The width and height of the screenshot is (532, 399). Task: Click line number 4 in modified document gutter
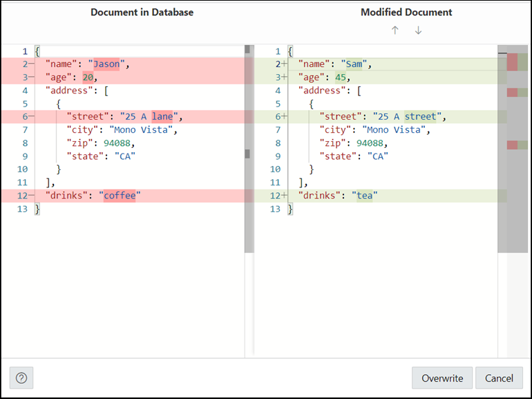pyautogui.click(x=278, y=91)
